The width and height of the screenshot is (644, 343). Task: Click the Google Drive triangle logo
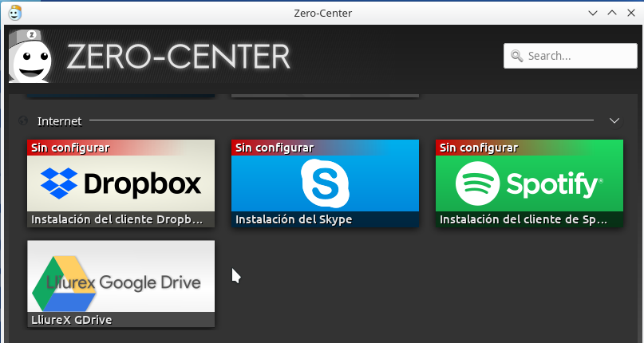[x=62, y=284]
